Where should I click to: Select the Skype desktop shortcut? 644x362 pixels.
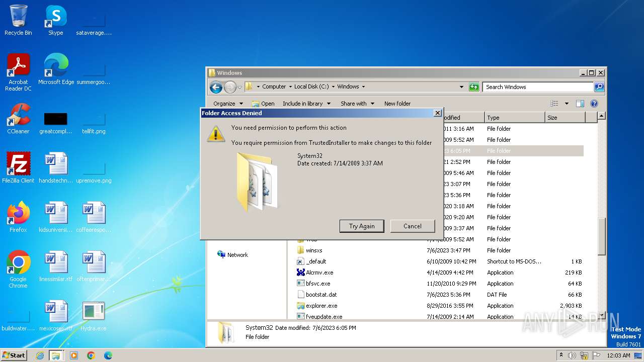(55, 20)
